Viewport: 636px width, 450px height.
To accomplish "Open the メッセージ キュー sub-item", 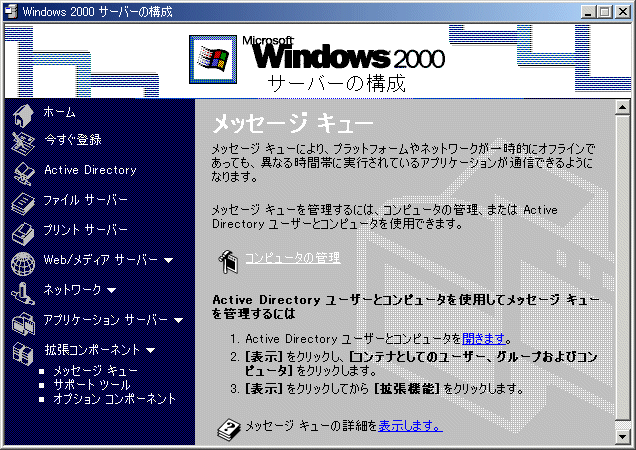I will [x=96, y=370].
